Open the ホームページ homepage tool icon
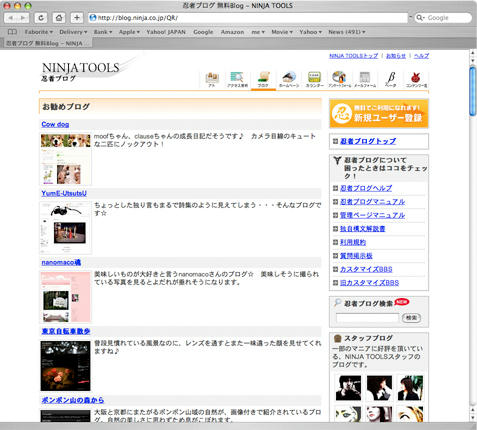The image size is (477, 430). click(x=289, y=79)
